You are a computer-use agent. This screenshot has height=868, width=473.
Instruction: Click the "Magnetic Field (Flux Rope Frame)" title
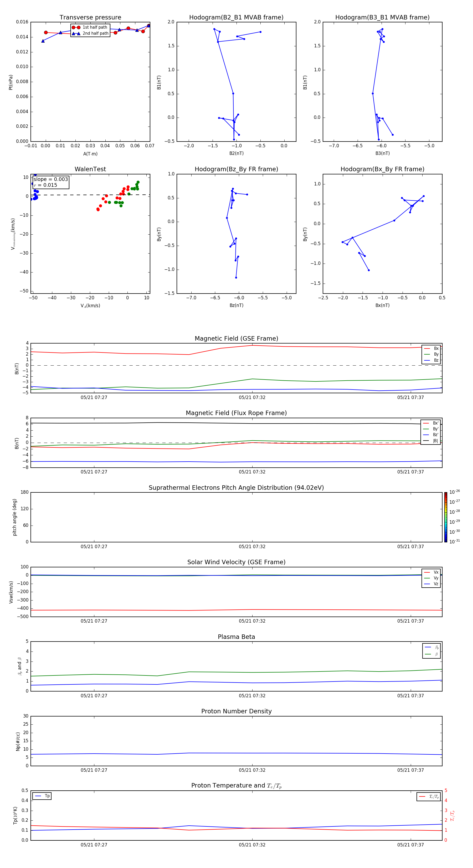click(236, 413)
